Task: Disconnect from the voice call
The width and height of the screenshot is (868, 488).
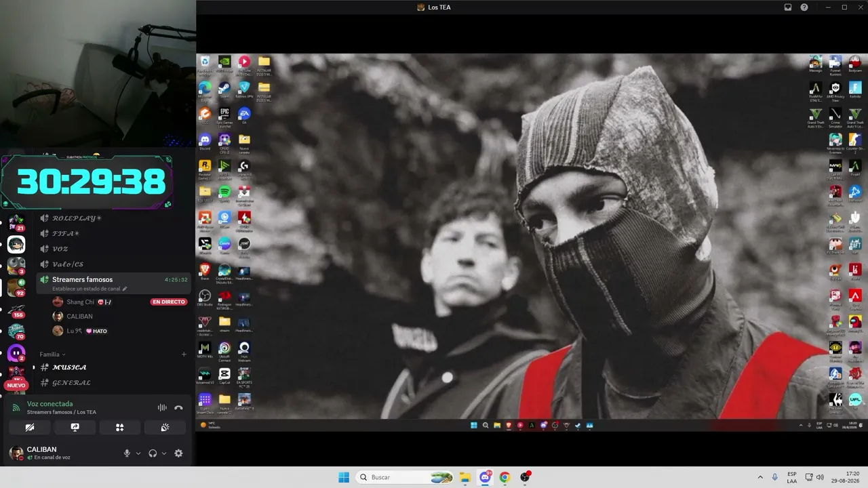Action: (178, 407)
